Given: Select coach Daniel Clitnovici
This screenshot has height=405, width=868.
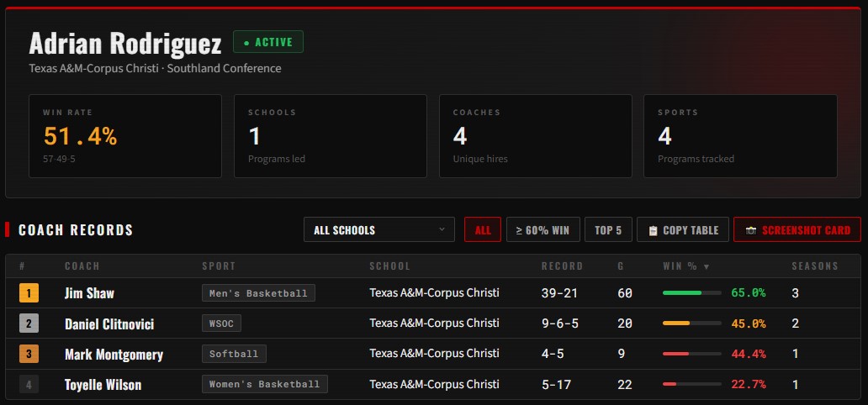Looking at the screenshot, I should (109, 324).
